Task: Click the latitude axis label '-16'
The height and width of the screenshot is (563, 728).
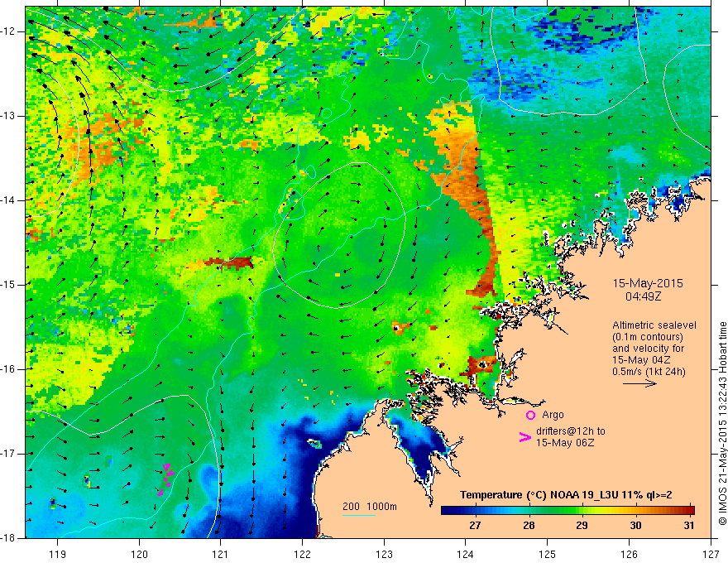Action: (x=8, y=369)
